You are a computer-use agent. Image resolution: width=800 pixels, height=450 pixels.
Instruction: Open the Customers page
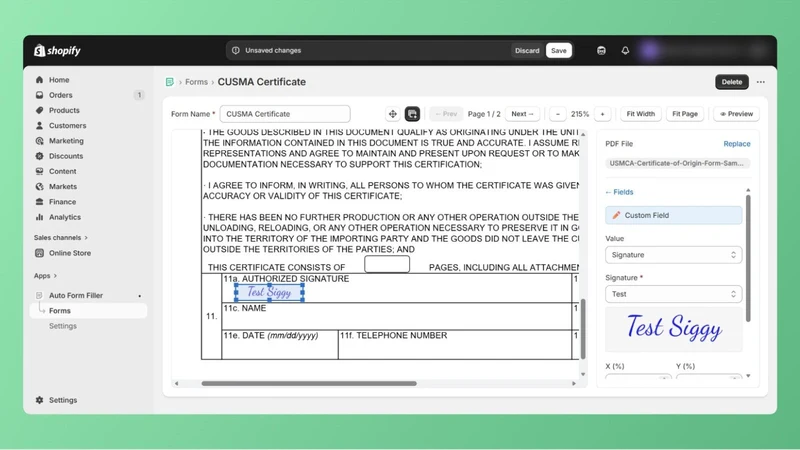tap(67, 126)
